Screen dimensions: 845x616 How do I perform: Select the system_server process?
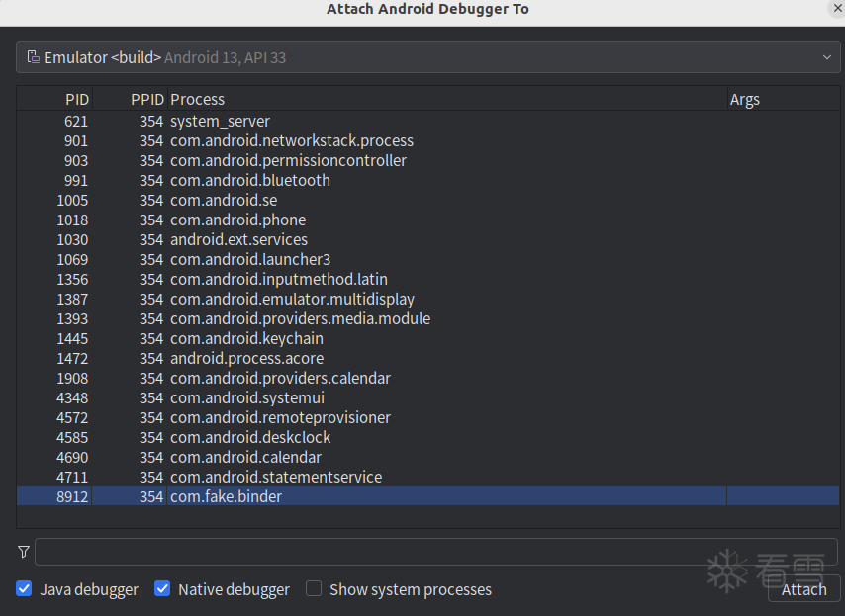click(220, 121)
